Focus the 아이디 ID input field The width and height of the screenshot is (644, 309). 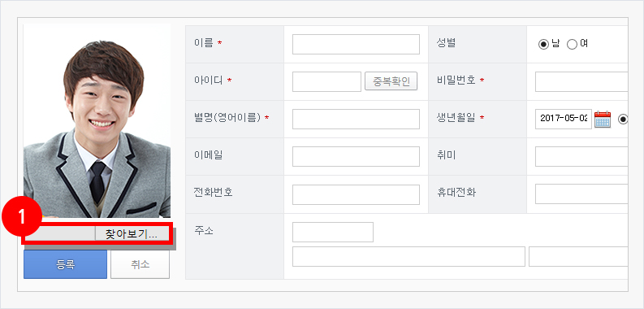pyautogui.click(x=327, y=81)
